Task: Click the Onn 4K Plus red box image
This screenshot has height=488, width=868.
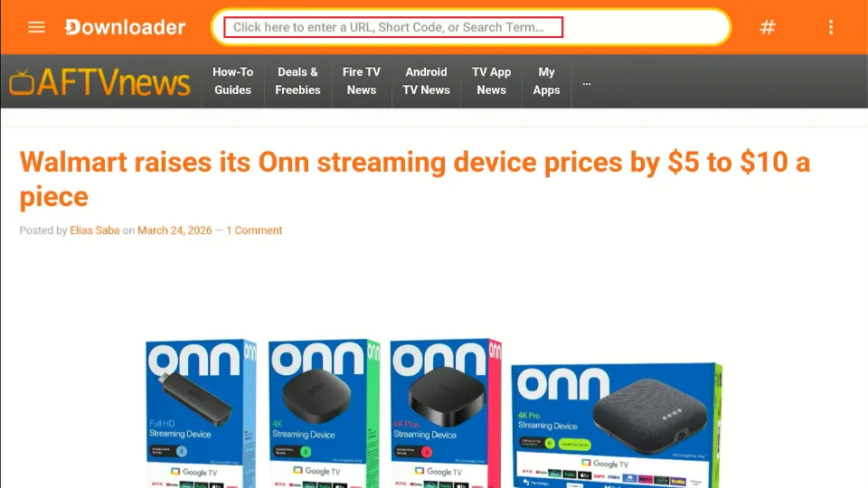Action: (x=446, y=413)
